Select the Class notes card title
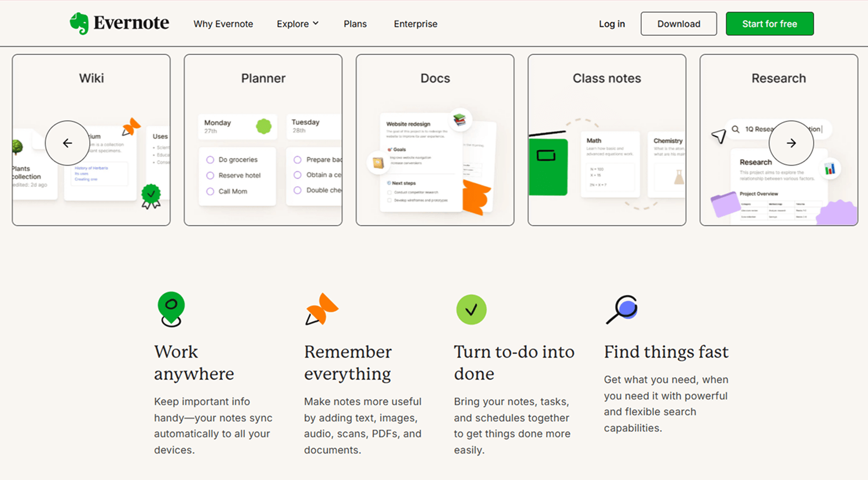This screenshot has width=868, height=480. click(x=607, y=78)
